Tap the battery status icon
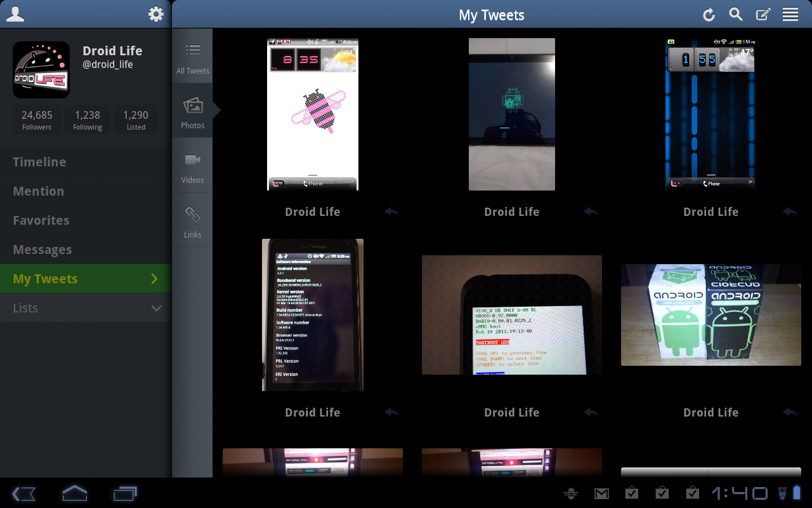Screen dimensions: 812x508 pos(797,493)
